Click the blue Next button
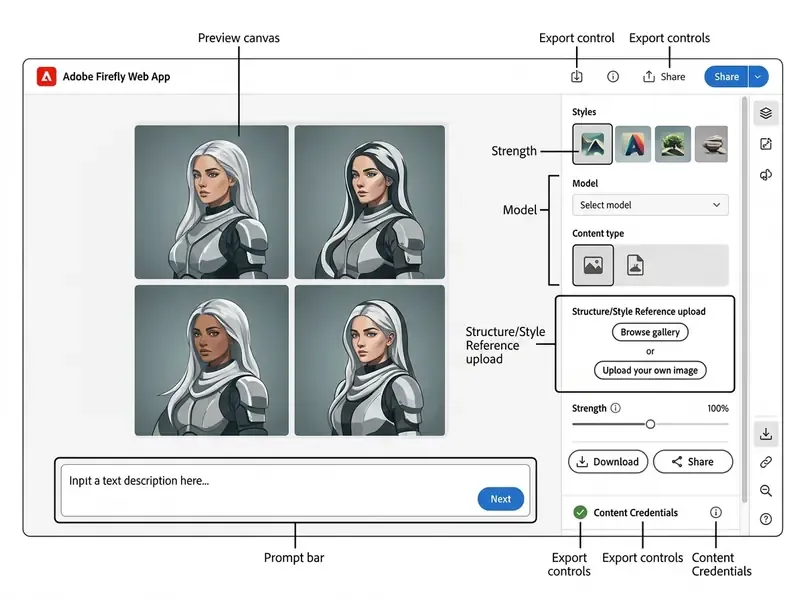The width and height of the screenshot is (800, 600). pyautogui.click(x=501, y=499)
